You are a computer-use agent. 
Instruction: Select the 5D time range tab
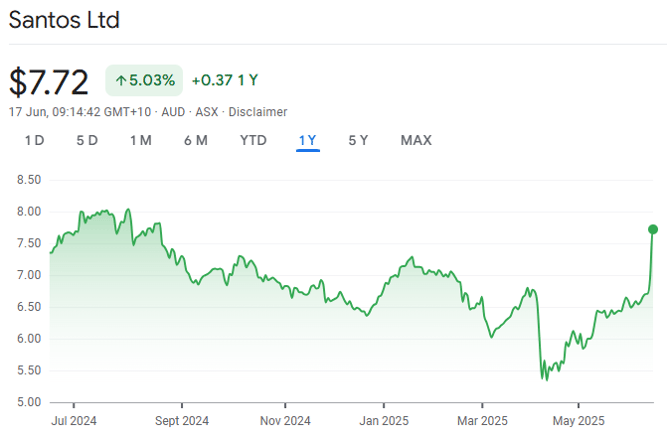click(87, 140)
